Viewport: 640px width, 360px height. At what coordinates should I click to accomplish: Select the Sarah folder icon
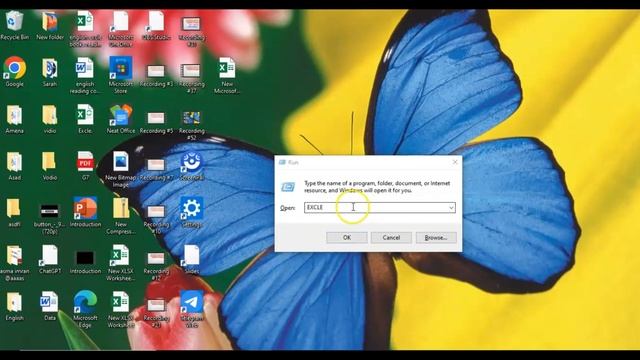(x=50, y=72)
